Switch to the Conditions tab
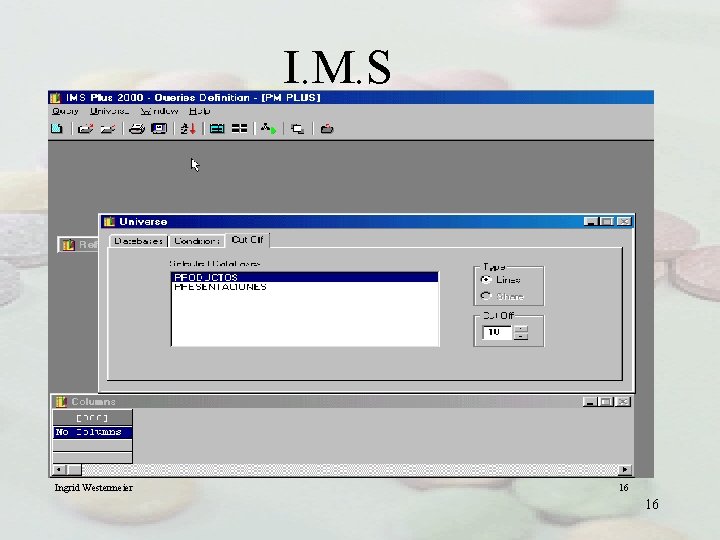This screenshot has width=720, height=540. (x=197, y=241)
